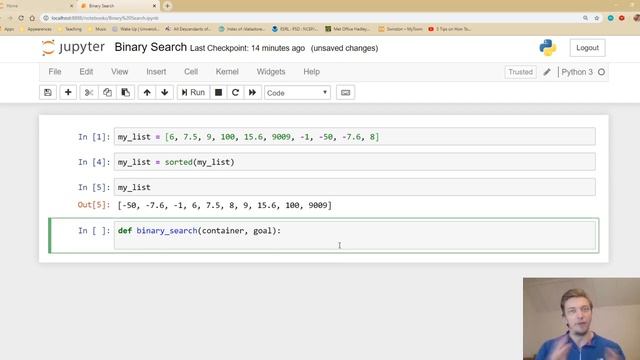The image size is (640, 360).
Task: Open the Teaching bookmarks folder
Action: click(x=70, y=29)
